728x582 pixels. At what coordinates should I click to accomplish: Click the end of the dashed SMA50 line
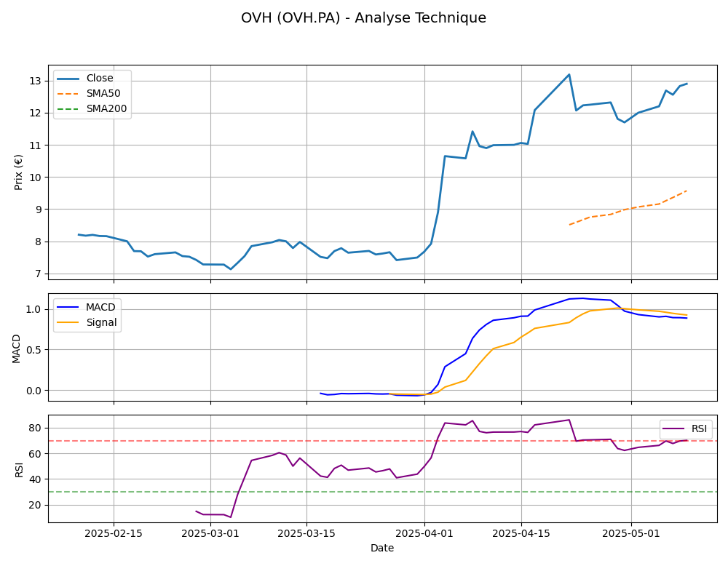pos(687,191)
